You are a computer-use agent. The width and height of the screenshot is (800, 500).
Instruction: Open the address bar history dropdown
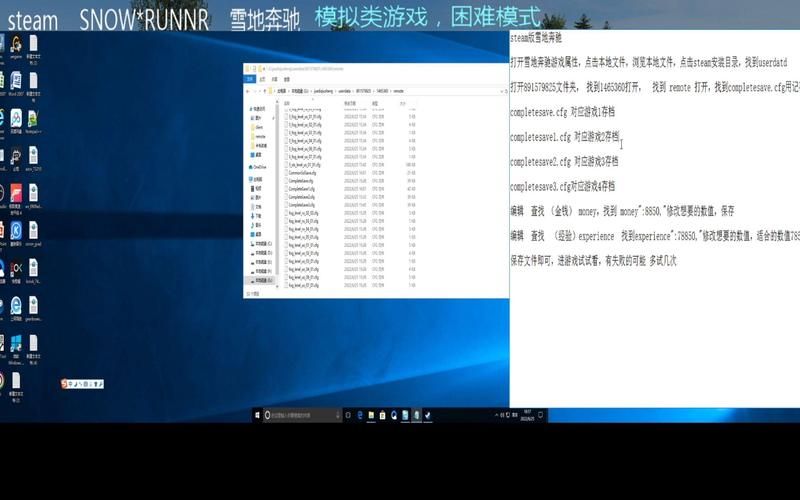[x=501, y=91]
